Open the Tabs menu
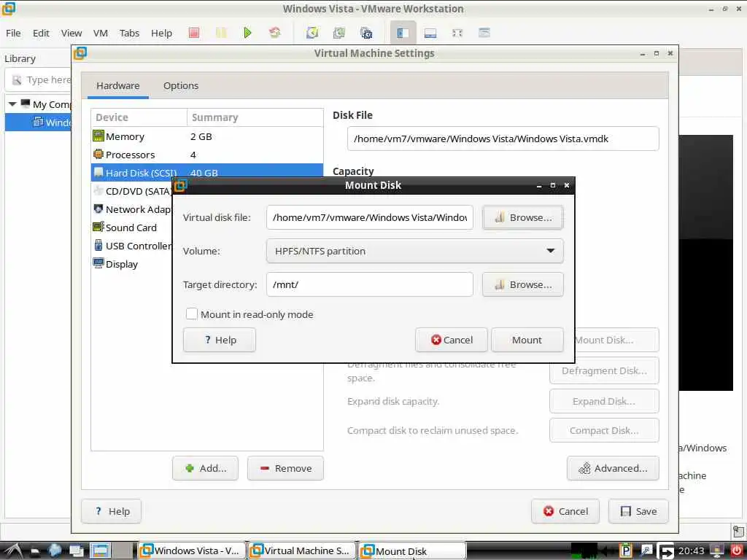747x560 pixels. [x=129, y=34]
